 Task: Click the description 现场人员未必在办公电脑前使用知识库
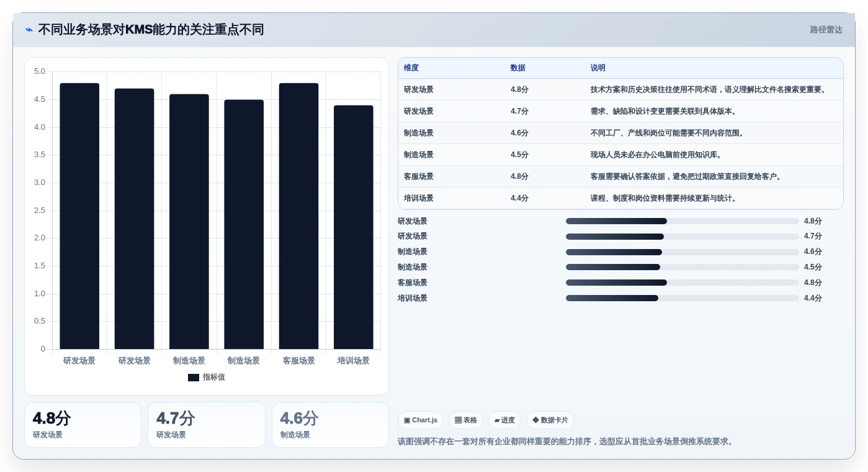656,155
